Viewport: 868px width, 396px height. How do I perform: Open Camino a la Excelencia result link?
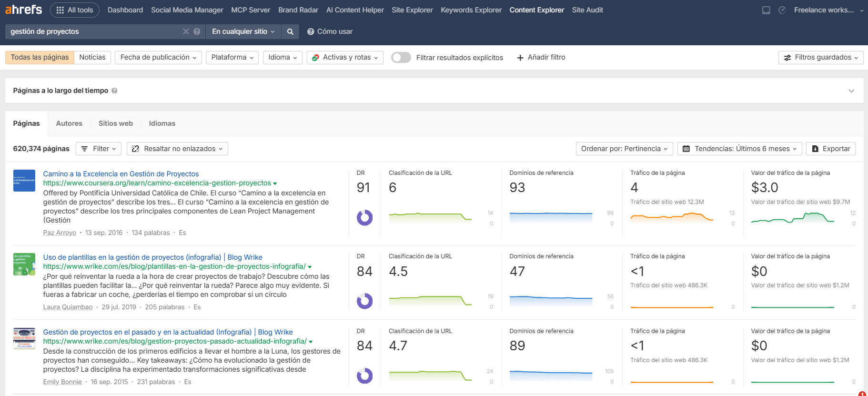(121, 174)
